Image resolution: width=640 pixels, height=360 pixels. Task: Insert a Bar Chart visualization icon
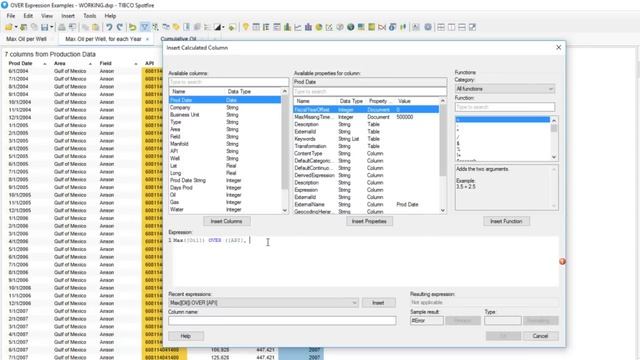pos(287,27)
